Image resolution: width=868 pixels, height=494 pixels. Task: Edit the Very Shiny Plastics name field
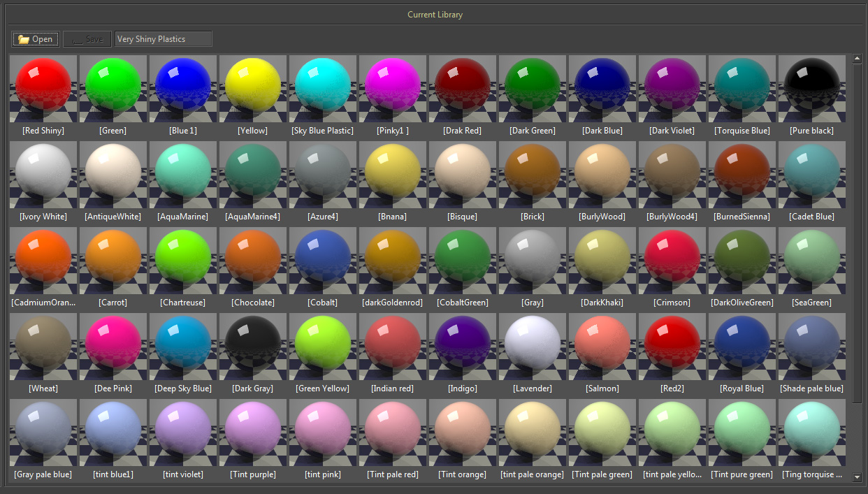pyautogui.click(x=164, y=39)
